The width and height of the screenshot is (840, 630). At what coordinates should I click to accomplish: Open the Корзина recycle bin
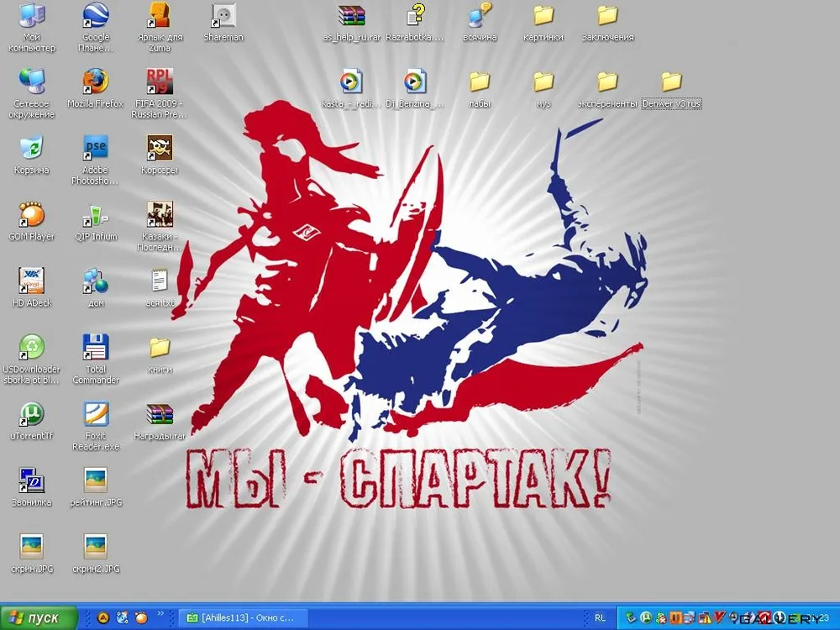(32, 149)
